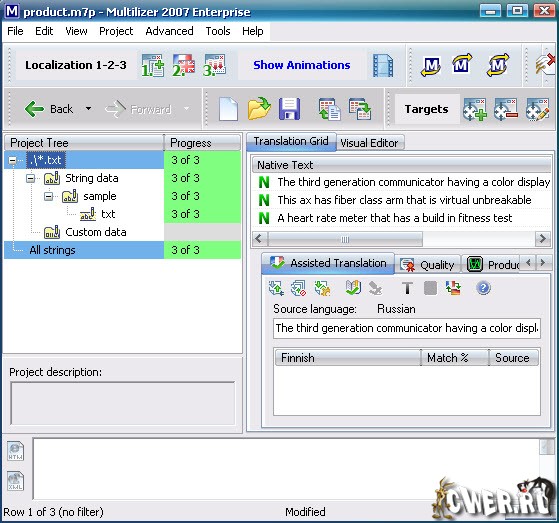This screenshot has height=523, width=559.
Task: Open the Advanced menu
Action: click(169, 31)
